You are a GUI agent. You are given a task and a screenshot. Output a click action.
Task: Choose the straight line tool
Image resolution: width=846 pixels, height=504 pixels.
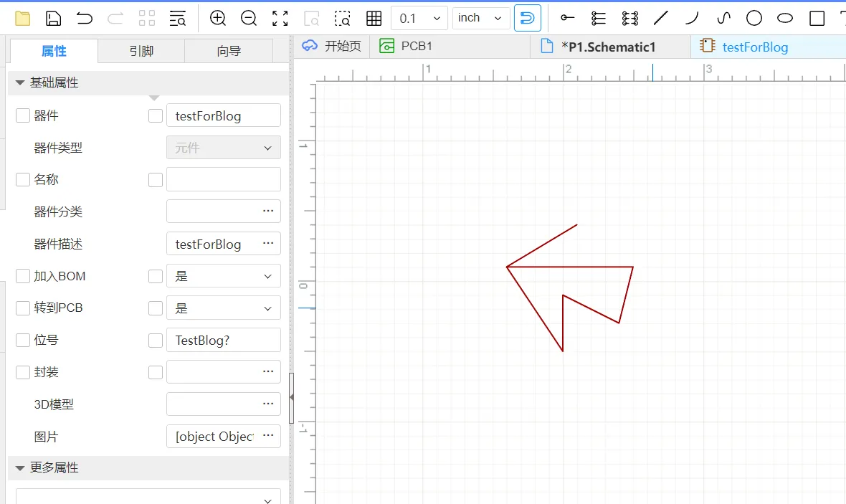click(x=661, y=19)
